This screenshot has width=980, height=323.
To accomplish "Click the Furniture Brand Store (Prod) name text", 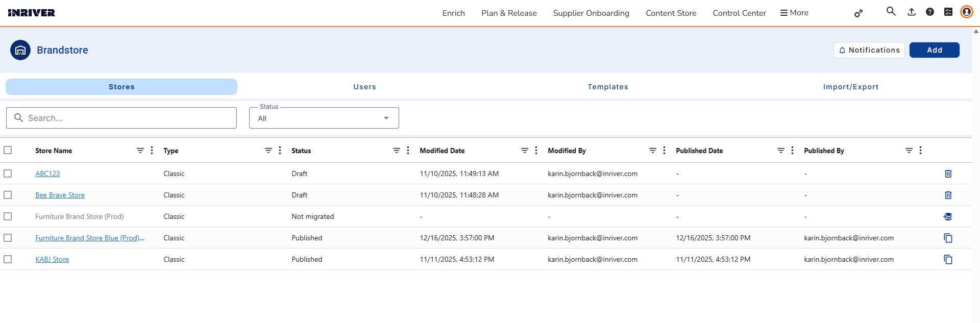I will coord(80,216).
